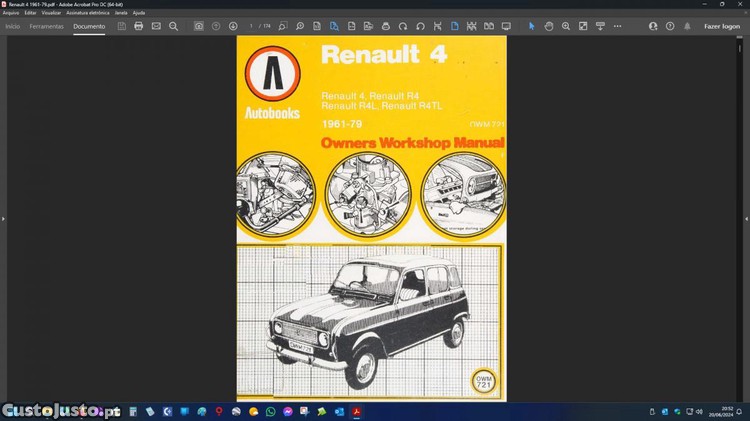The height and width of the screenshot is (421, 750).
Task: Activate the arrow selection tool
Action: pos(531,26)
